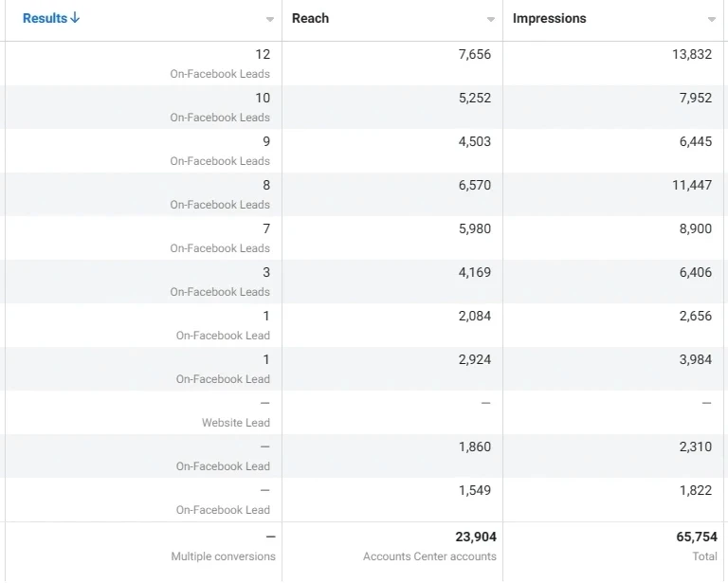Select the impressions value 6,445
This screenshot has height=583, width=728.
pyautogui.click(x=696, y=141)
